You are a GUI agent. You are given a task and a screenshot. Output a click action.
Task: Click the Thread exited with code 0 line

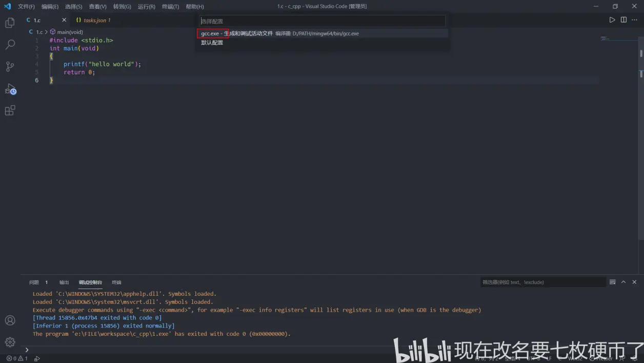[x=97, y=318]
